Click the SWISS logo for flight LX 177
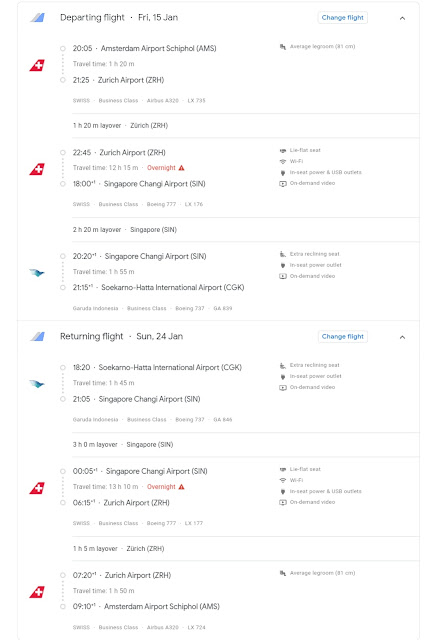443x640 pixels. (37, 488)
